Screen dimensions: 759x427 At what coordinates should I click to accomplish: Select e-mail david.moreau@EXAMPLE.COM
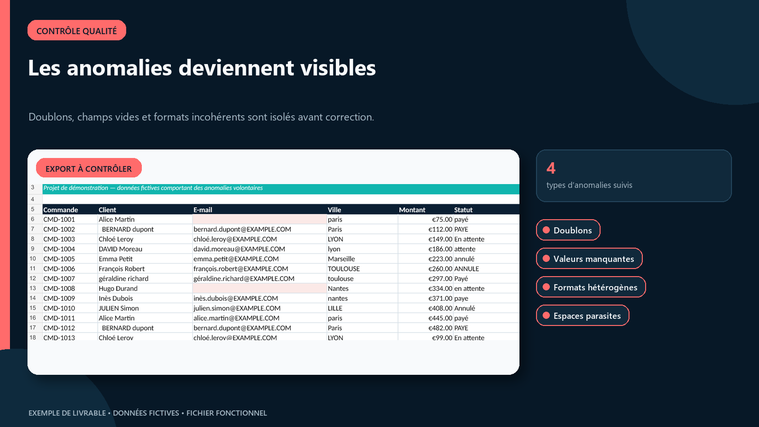point(259,249)
